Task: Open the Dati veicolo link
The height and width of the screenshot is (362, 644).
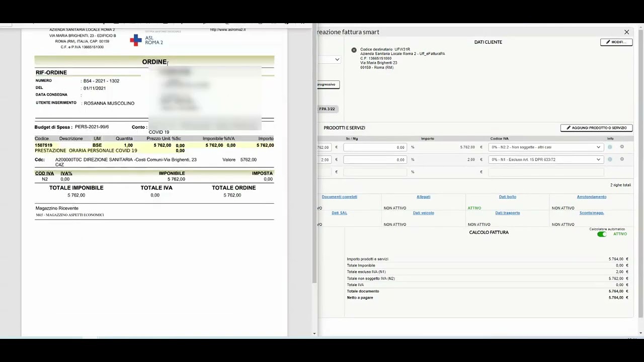Action: tap(423, 213)
